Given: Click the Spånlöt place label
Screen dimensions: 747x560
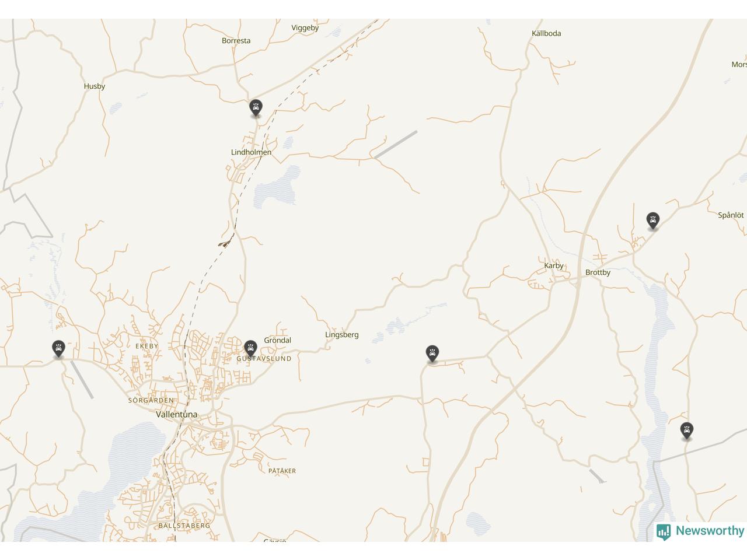Looking at the screenshot, I should (731, 215).
